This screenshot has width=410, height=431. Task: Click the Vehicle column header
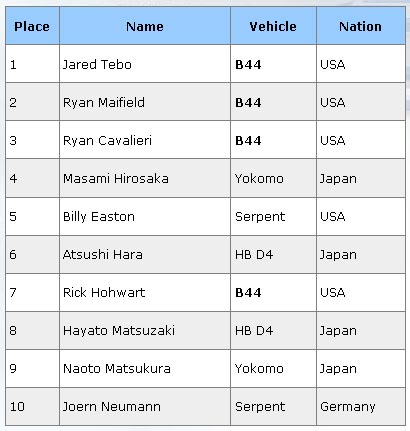[273, 26]
